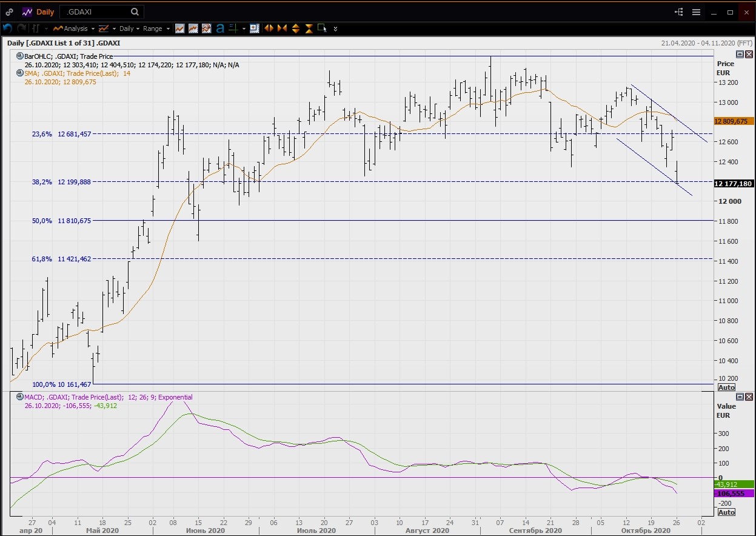Click the expand vertically arrows icon

point(295,28)
